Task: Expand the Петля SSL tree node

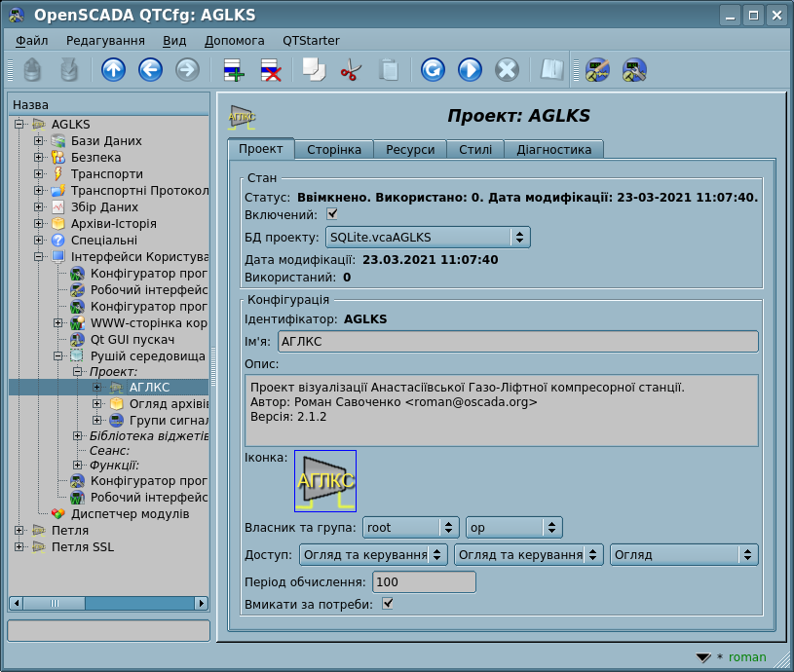Action: tap(19, 547)
